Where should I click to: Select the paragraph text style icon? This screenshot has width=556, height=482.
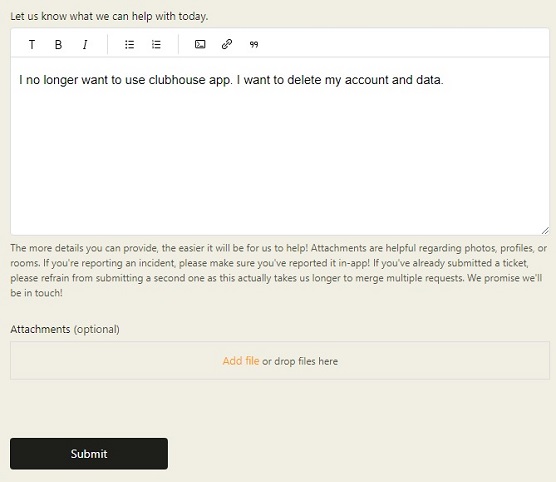point(32,44)
